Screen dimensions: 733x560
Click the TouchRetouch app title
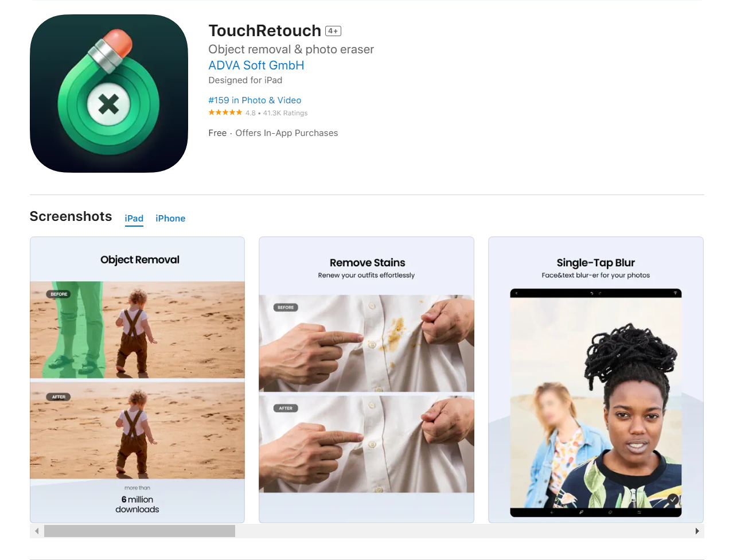(265, 30)
